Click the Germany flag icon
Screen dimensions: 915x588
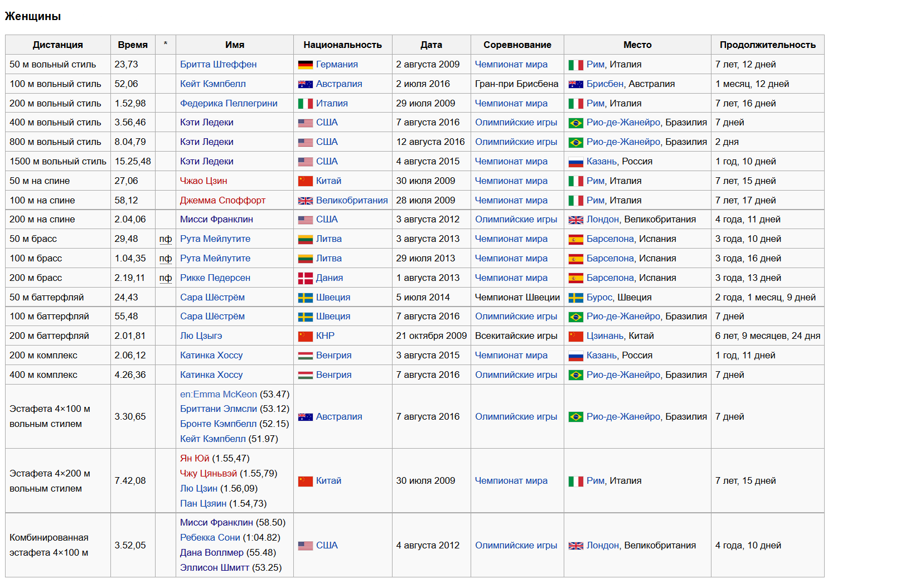pos(305,65)
